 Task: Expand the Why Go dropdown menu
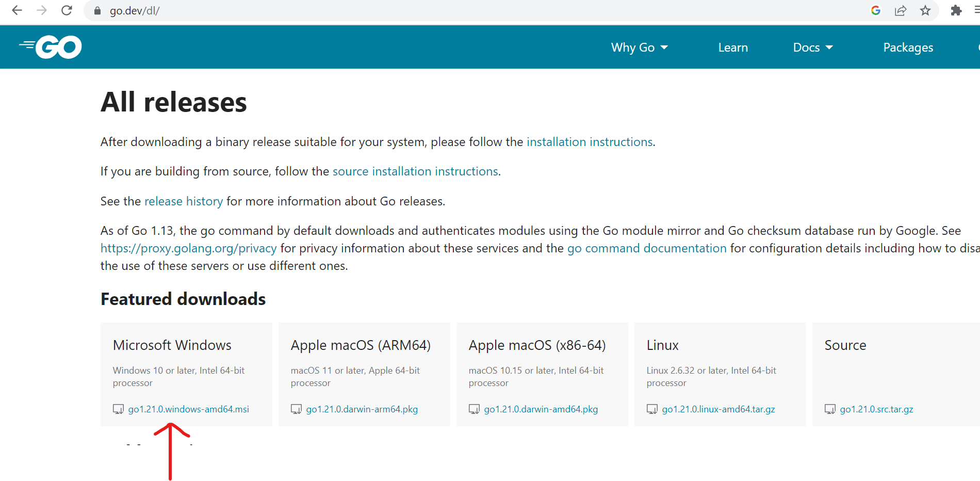[x=640, y=47]
